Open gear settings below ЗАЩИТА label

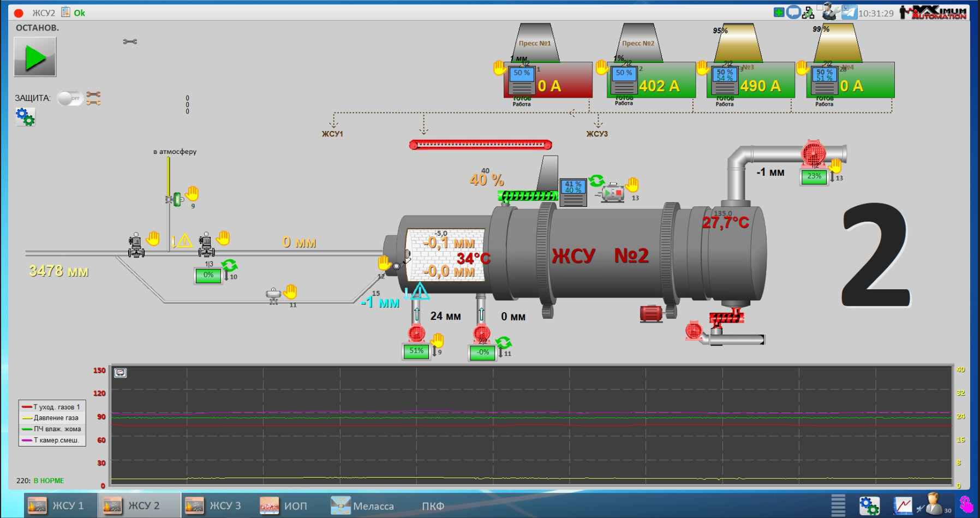tap(25, 116)
